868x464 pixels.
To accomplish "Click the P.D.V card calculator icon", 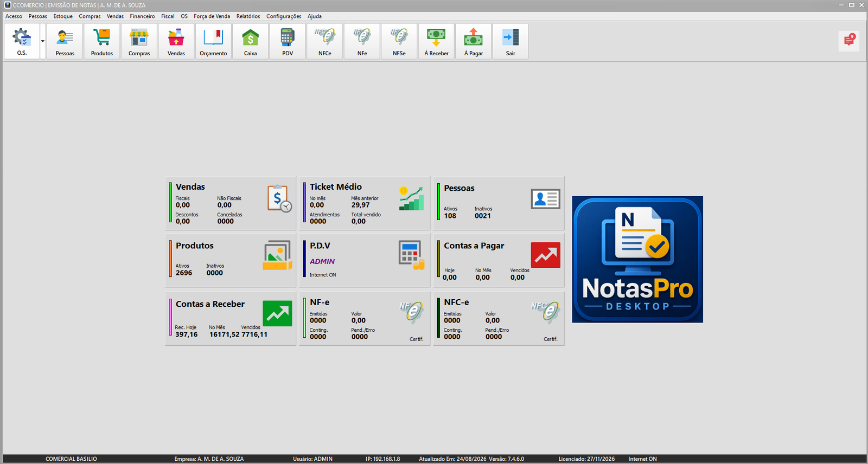I will (x=411, y=255).
